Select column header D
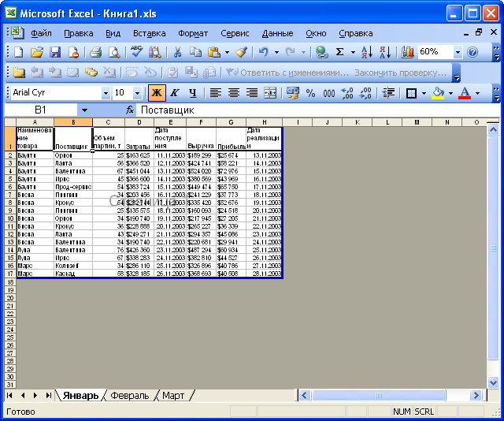 tap(139, 122)
